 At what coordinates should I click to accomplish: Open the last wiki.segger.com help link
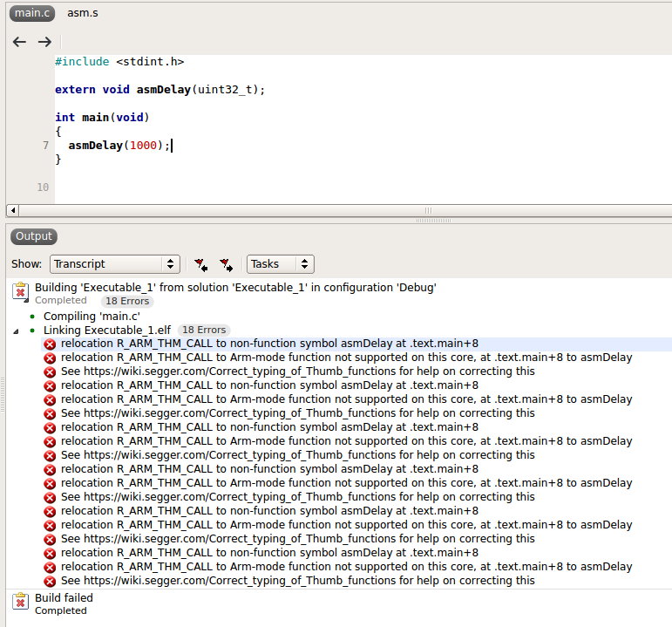coord(298,581)
